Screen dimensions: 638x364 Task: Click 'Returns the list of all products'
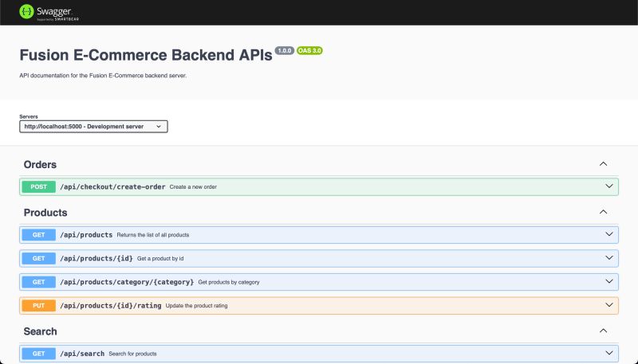[x=153, y=235]
